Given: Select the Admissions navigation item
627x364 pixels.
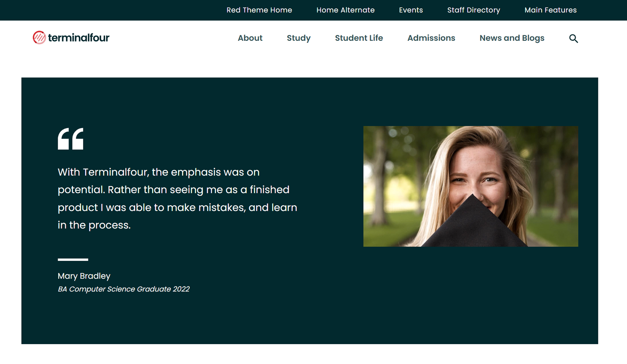Looking at the screenshot, I should (431, 38).
